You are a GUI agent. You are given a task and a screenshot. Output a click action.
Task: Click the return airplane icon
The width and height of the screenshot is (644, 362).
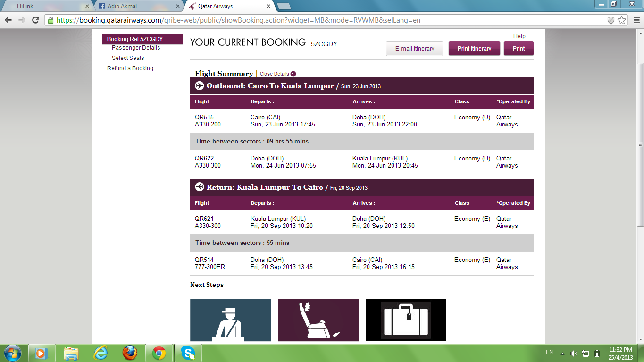(200, 187)
